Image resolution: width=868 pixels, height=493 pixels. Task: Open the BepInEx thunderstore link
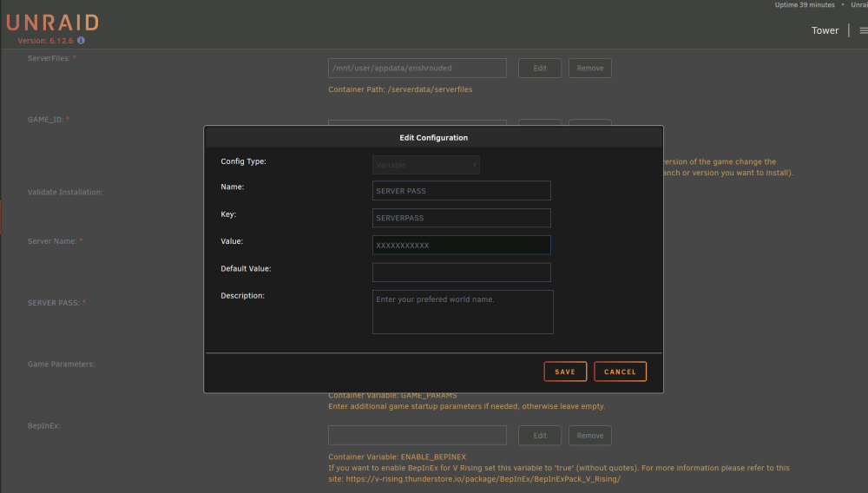pos(483,479)
